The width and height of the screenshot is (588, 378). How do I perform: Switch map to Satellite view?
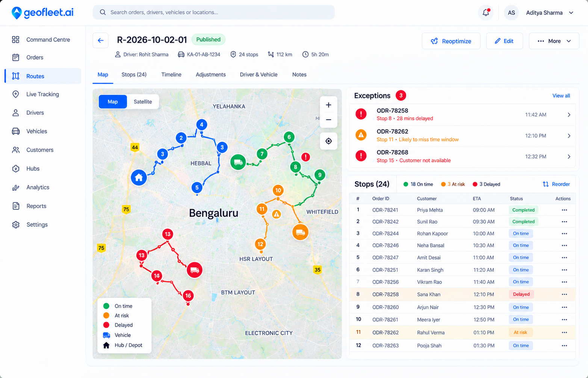pos(143,102)
